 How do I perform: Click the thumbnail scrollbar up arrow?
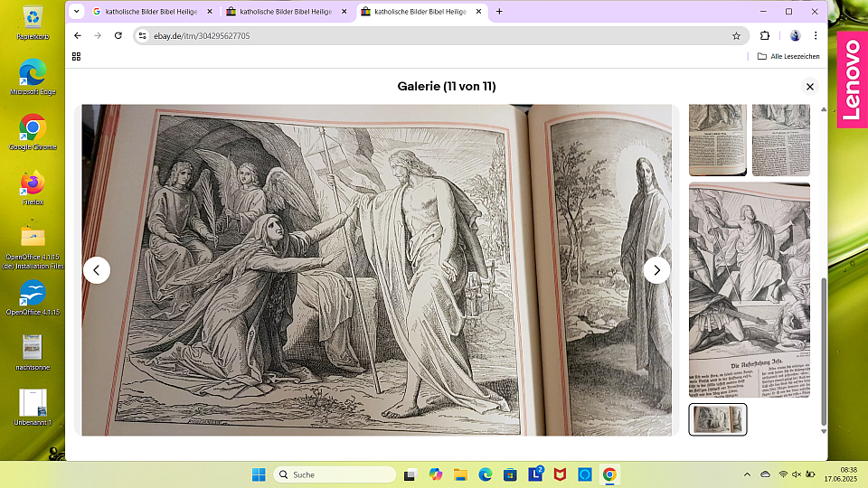(x=823, y=109)
